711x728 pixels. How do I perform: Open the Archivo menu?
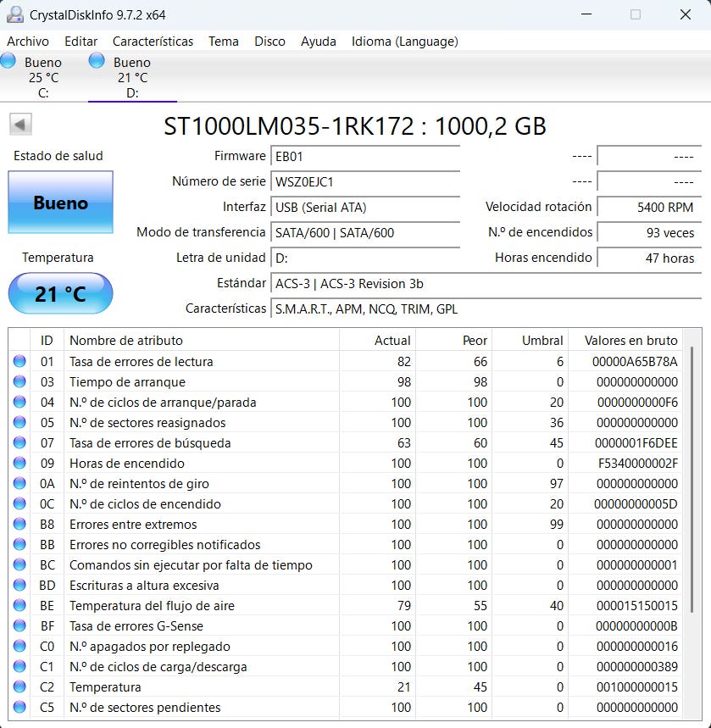[28, 41]
